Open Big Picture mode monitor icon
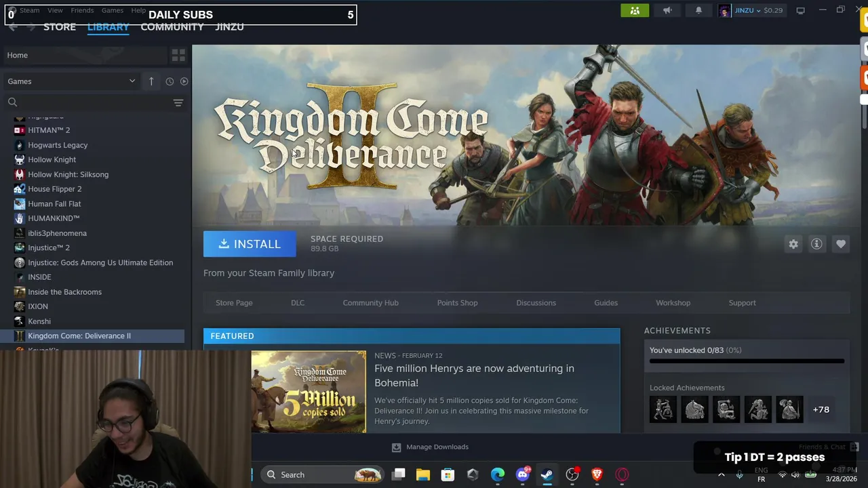 coord(800,10)
